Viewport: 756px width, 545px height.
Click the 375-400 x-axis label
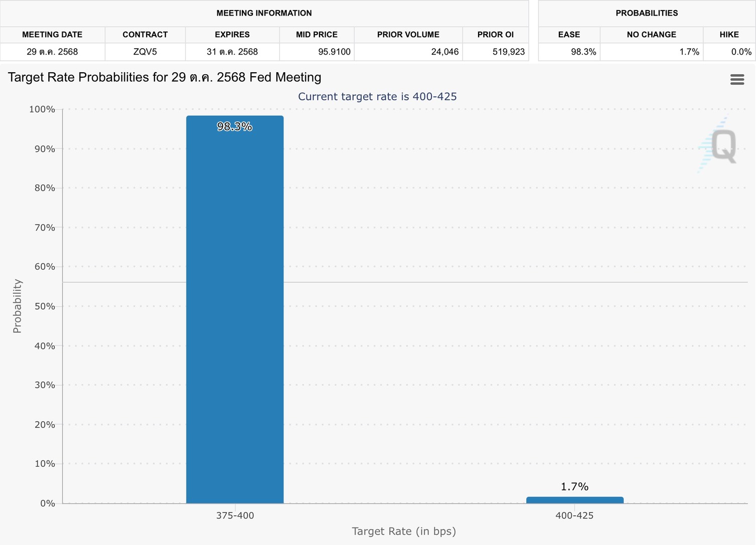235,515
